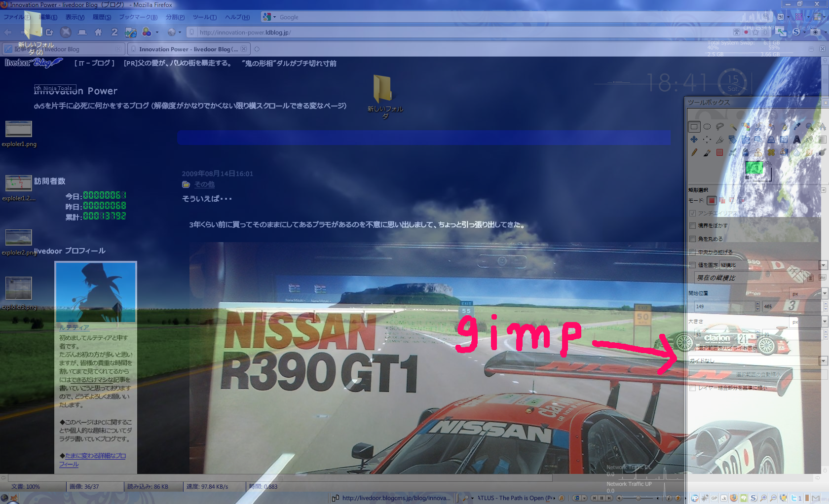
Task: Select the Airbrush tool
Action: [x=733, y=152]
